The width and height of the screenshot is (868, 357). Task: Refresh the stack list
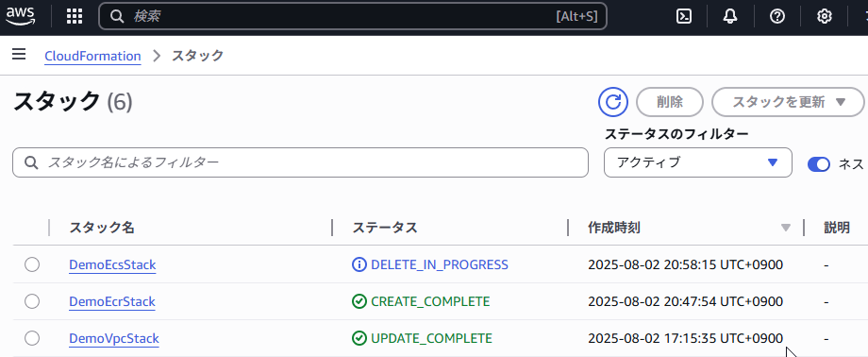pyautogui.click(x=613, y=101)
